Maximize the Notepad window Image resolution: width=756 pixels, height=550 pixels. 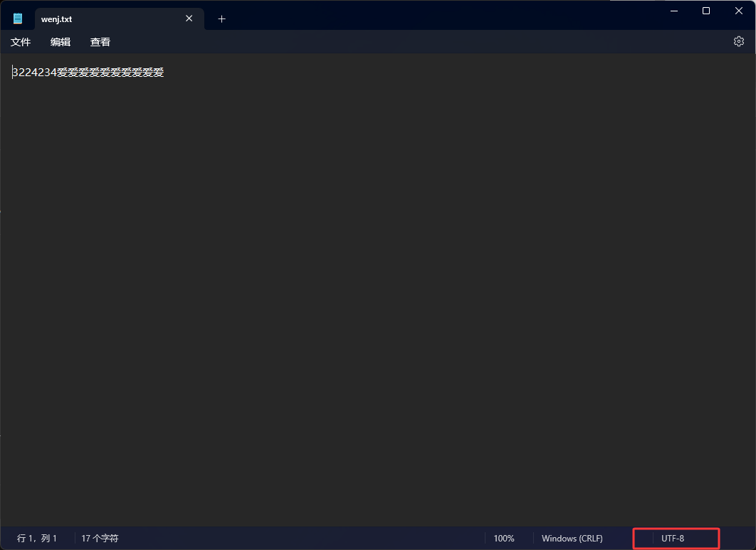pyautogui.click(x=706, y=11)
